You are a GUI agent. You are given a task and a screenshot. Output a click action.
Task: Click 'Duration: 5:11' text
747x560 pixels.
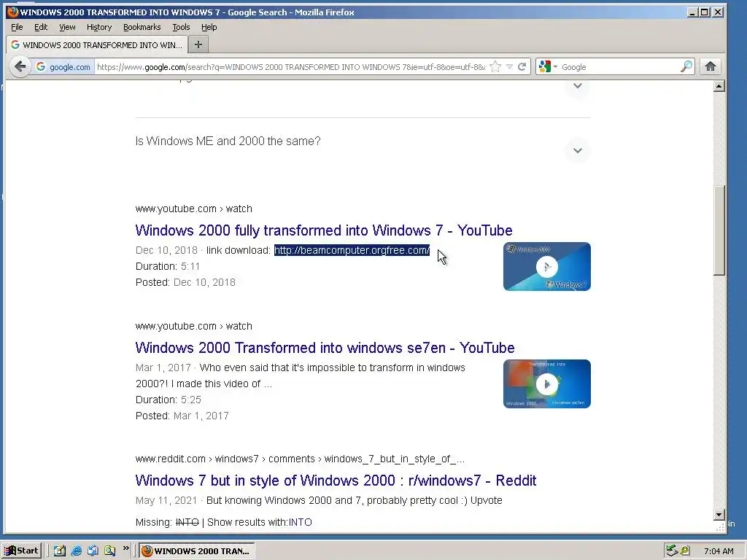168,267
